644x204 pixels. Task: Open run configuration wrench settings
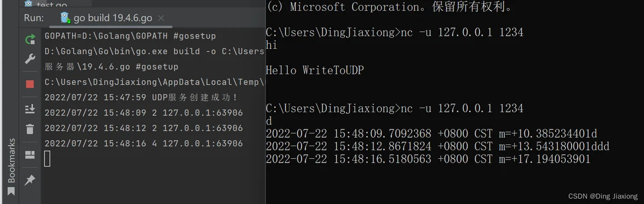tap(30, 59)
